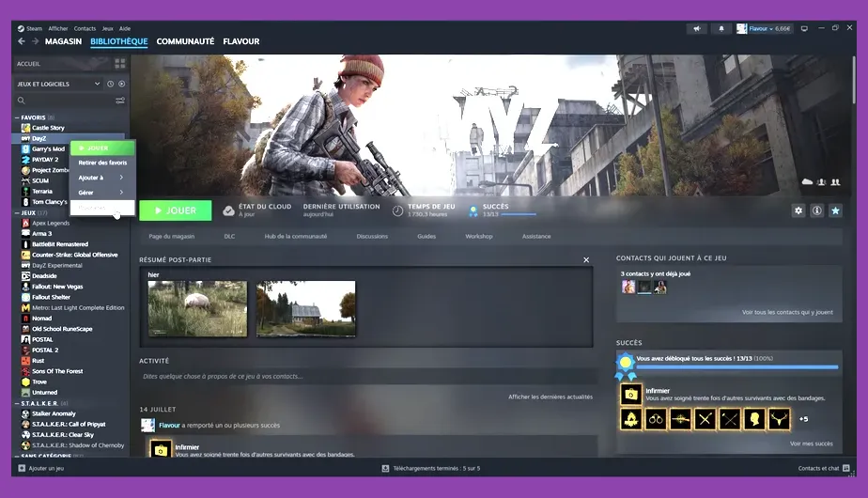
Task: Click the first contact avatar who played
Action: pyautogui.click(x=628, y=287)
